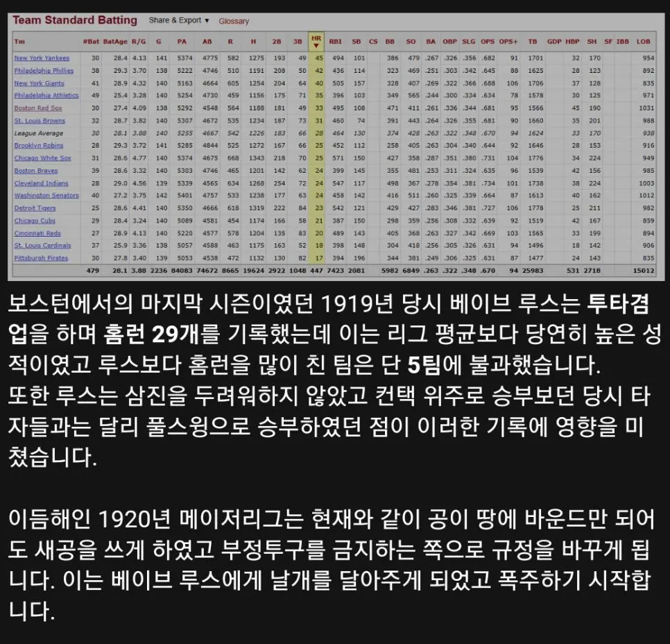Visit the Chicago White Sox link
This screenshot has height=644, width=670.
point(42,158)
